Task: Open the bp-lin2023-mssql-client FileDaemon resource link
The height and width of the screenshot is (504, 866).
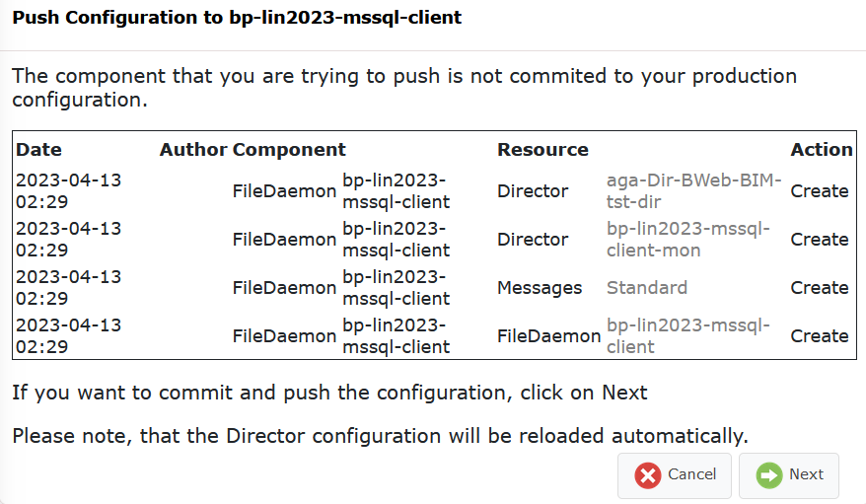Action: 688,335
